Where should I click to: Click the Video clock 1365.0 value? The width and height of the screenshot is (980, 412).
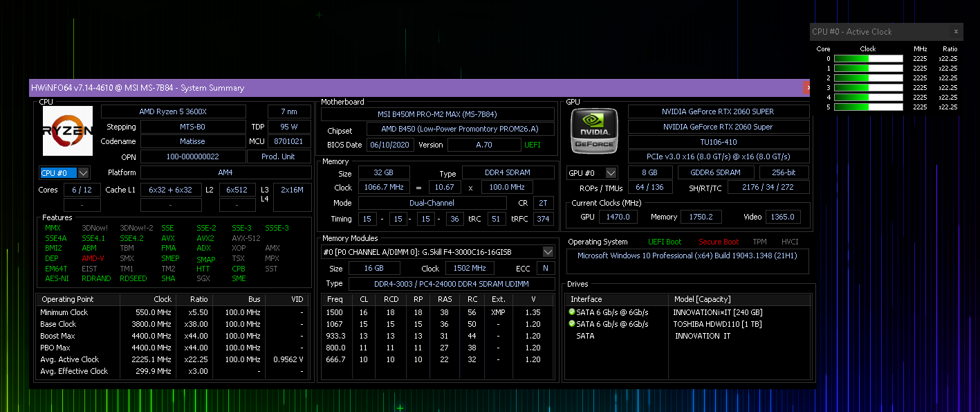[783, 217]
